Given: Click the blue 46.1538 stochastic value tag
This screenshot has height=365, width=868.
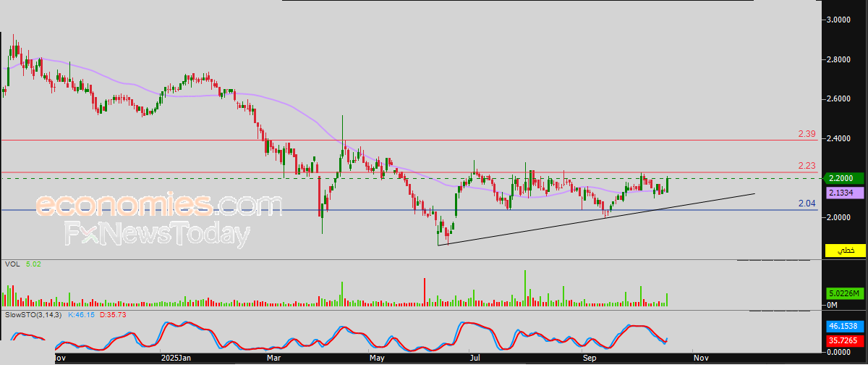Looking at the screenshot, I should click(845, 327).
